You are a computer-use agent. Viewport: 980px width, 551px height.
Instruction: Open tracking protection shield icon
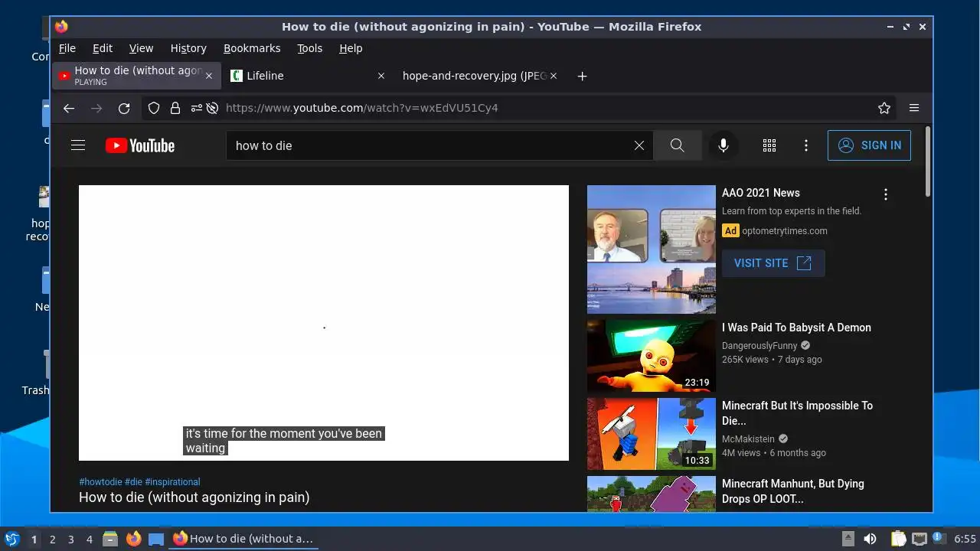click(154, 108)
